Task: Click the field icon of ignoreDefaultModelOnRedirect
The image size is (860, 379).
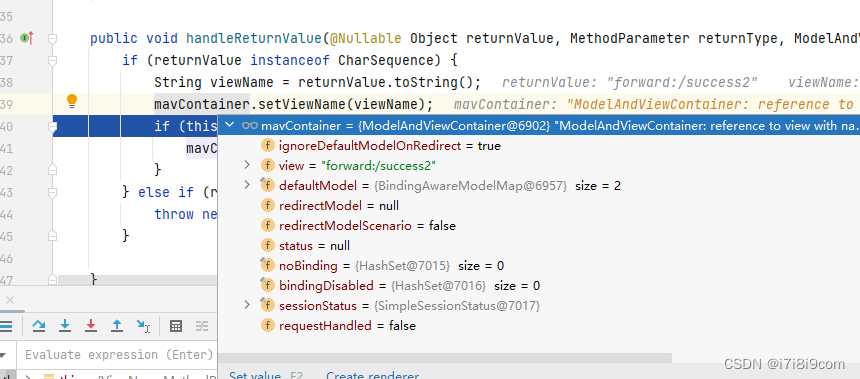Action: pos(267,146)
